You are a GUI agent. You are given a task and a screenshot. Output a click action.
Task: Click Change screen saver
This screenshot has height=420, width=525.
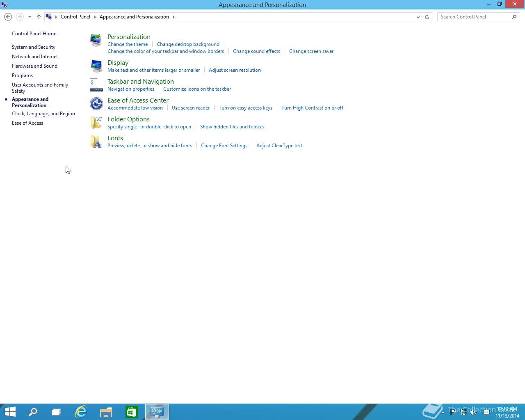311,51
